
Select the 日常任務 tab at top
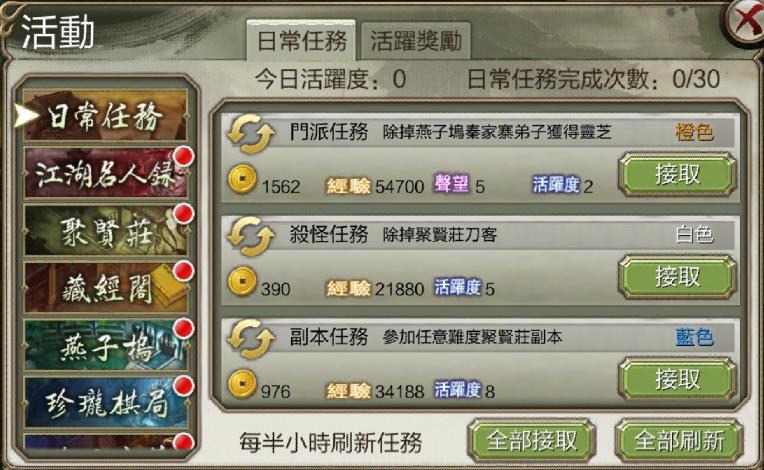[301, 40]
